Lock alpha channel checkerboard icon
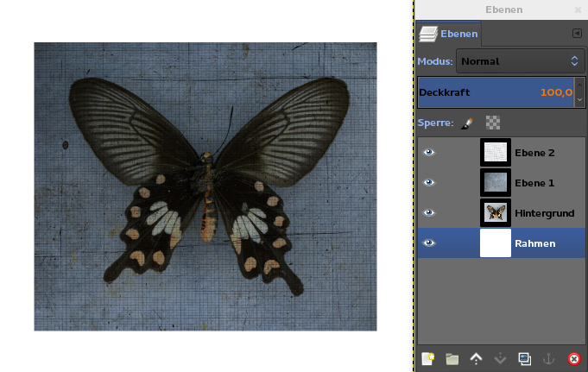 click(493, 123)
